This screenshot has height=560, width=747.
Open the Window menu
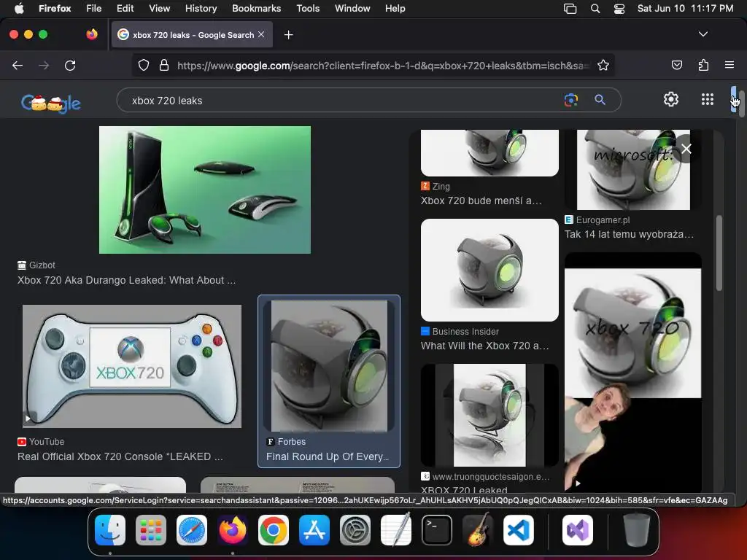352,8
